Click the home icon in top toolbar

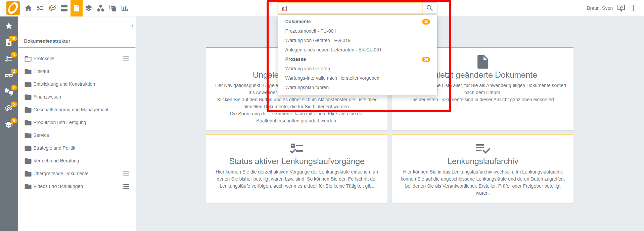click(x=28, y=8)
